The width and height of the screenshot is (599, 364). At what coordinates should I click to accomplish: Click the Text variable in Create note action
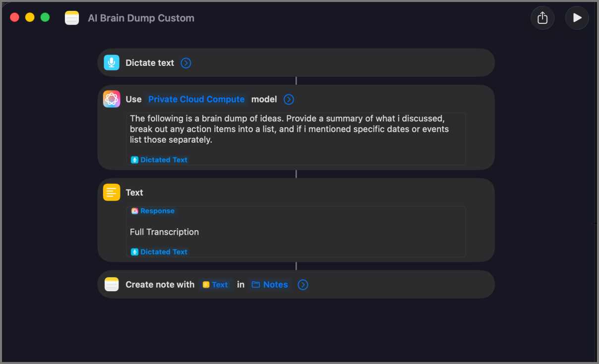(x=215, y=284)
